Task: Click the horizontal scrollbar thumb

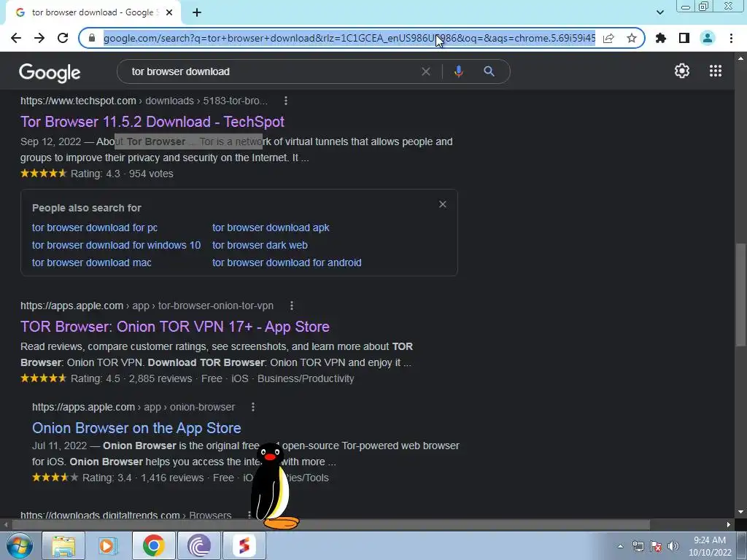Action: 330,525
